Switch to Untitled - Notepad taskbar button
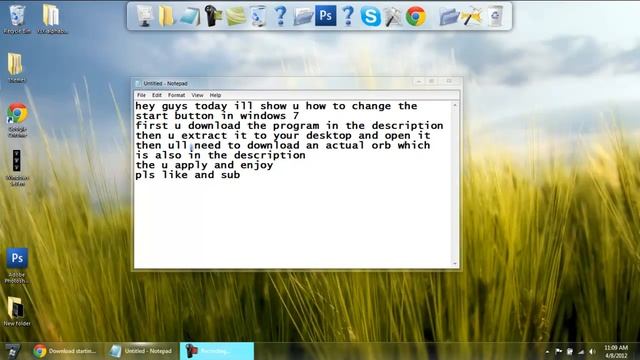The height and width of the screenshot is (360, 640). [x=142, y=351]
